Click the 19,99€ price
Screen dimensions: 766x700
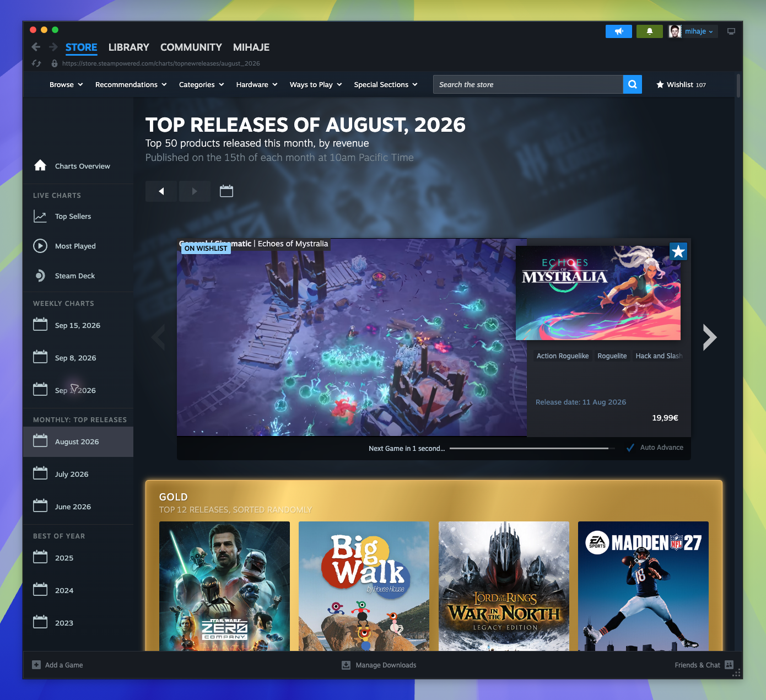665,418
